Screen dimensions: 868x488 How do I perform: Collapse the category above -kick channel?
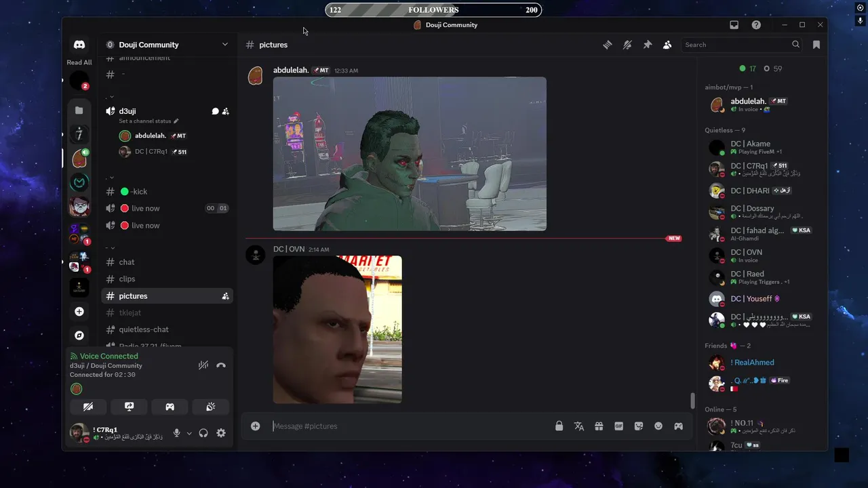pos(112,177)
